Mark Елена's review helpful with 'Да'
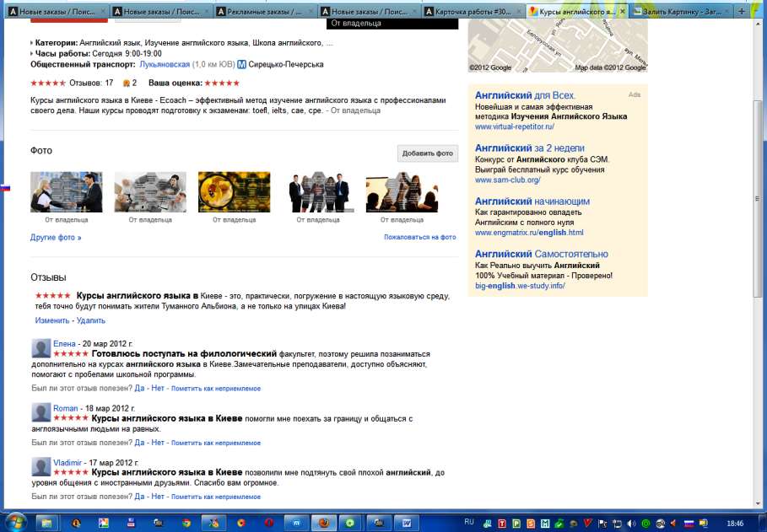767x532 pixels. [x=139, y=388]
